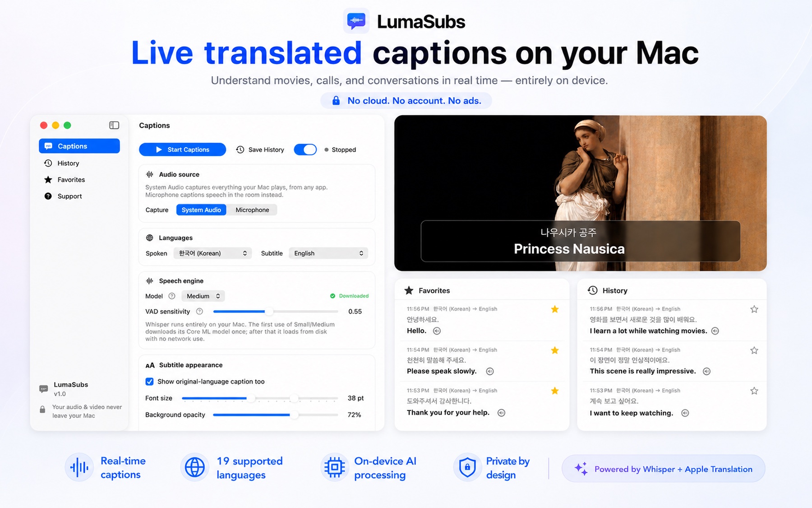This screenshot has height=508, width=812.
Task: Star the 'This scene is really impressive.' entry
Action: coord(754,350)
